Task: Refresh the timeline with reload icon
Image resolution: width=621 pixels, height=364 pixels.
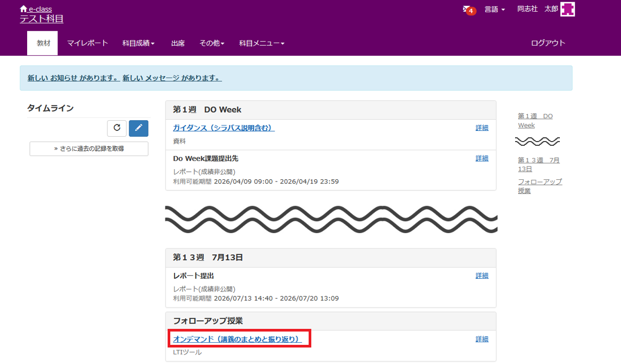Action: 117,128
